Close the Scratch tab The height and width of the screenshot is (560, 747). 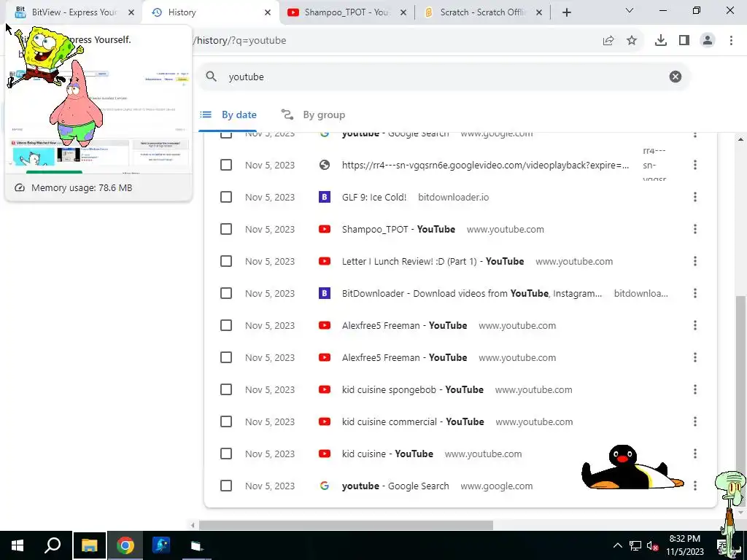point(539,12)
